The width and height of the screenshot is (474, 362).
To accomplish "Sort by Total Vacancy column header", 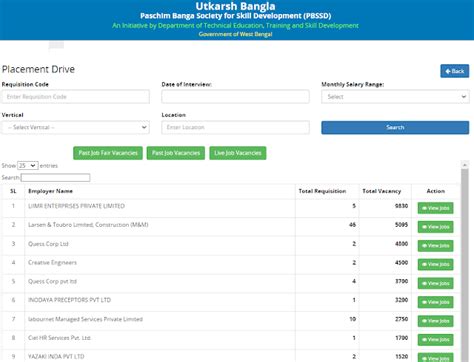I will (x=385, y=191).
